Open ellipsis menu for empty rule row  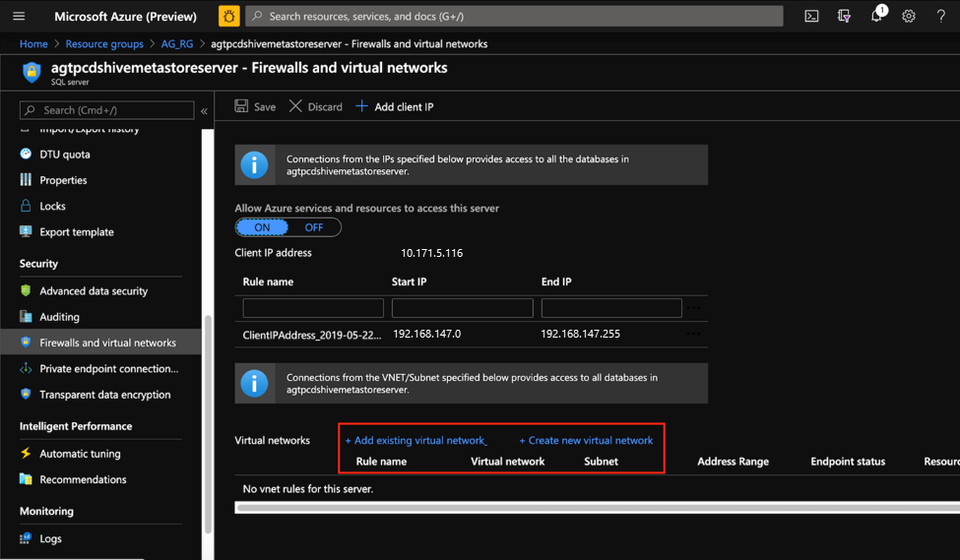point(694,308)
